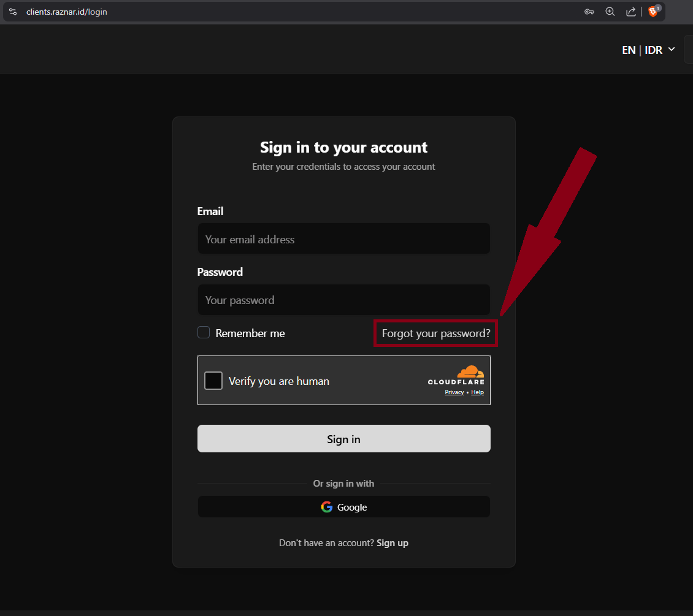Focus the Email address input field
The height and width of the screenshot is (616, 693).
click(343, 239)
